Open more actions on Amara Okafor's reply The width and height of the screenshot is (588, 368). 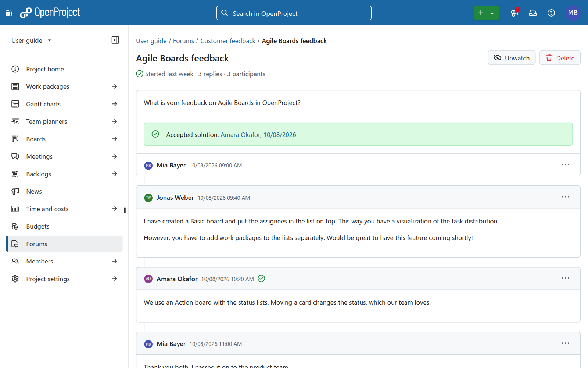coord(565,278)
